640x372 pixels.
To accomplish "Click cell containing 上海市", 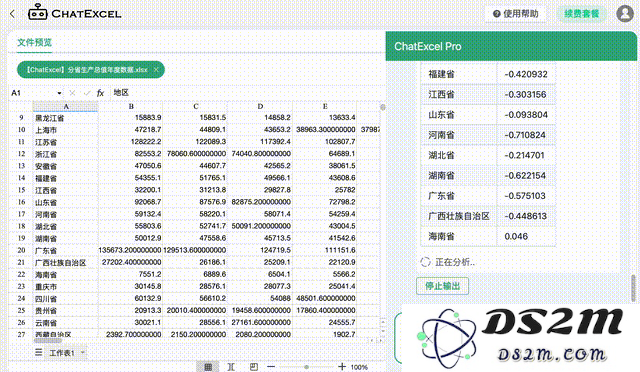I will (65, 130).
